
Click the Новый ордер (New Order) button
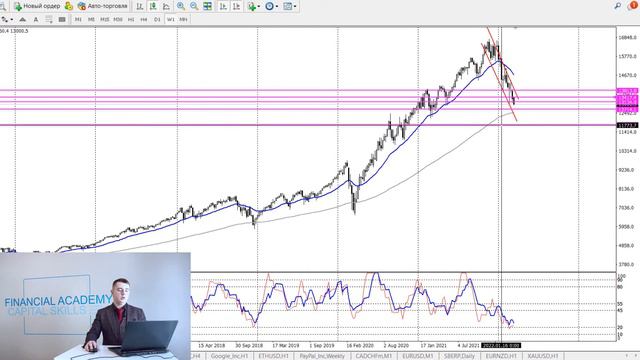click(37, 6)
